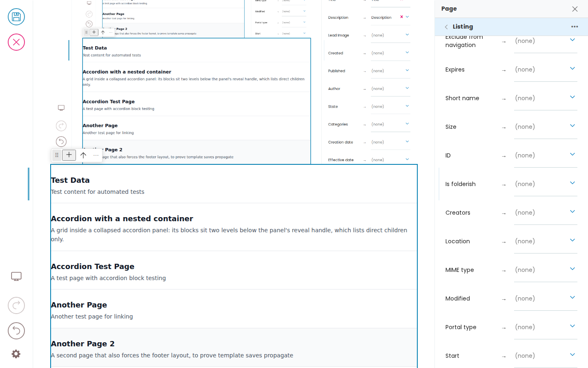Click Author label in preview panel

(334, 89)
